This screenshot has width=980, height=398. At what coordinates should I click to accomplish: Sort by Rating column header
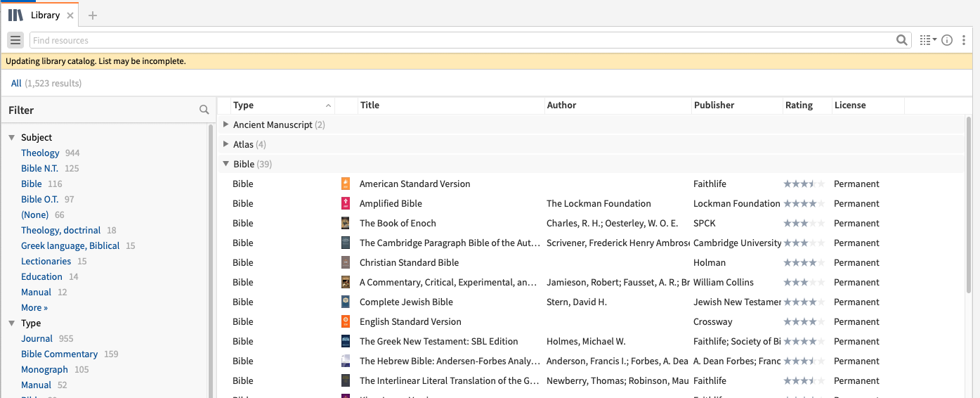tap(807, 105)
